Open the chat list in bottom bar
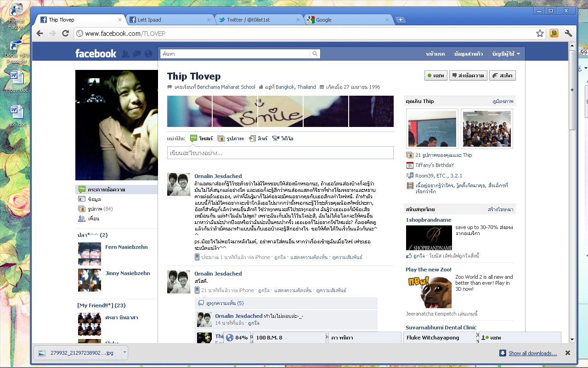 (520, 338)
